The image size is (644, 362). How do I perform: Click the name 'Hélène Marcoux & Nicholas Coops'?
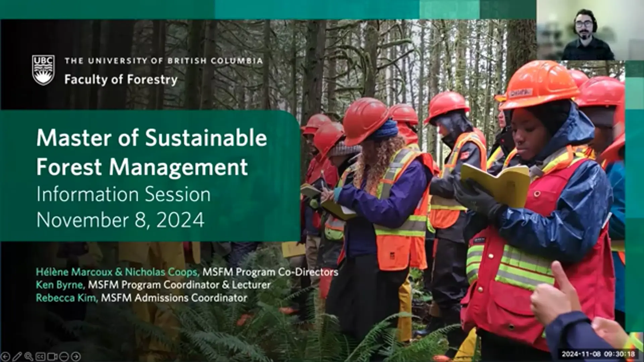point(118,272)
